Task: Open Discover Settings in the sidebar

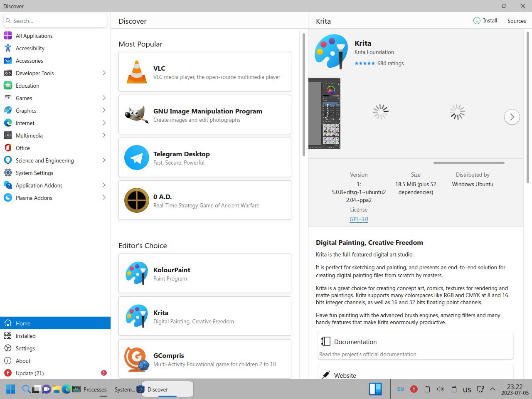Action: [x=55, y=348]
